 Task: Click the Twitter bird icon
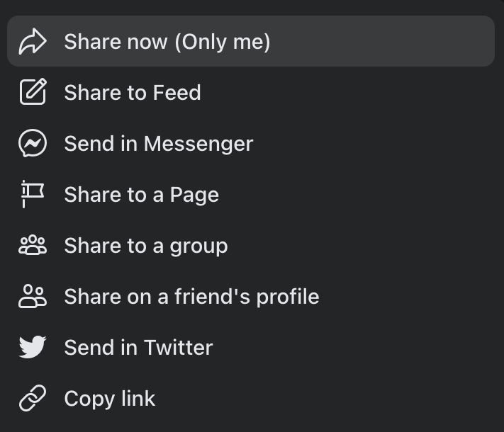click(x=33, y=348)
